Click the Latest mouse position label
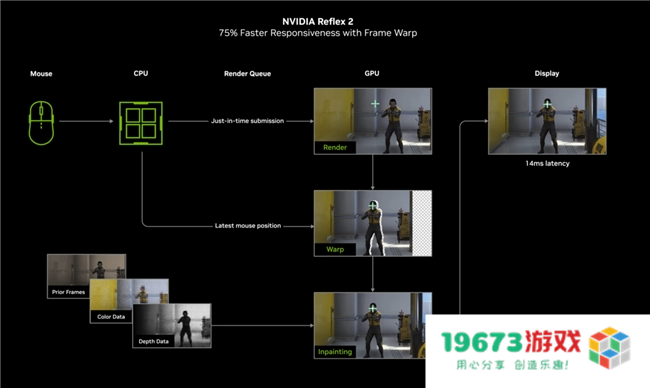This screenshot has height=388, width=650. coord(248,226)
